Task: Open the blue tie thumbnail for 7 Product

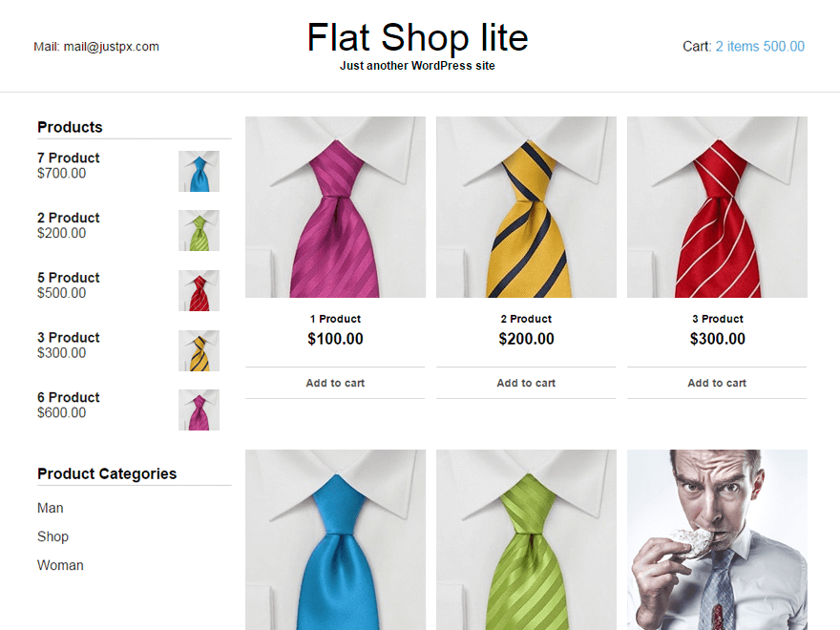Action: tap(199, 172)
